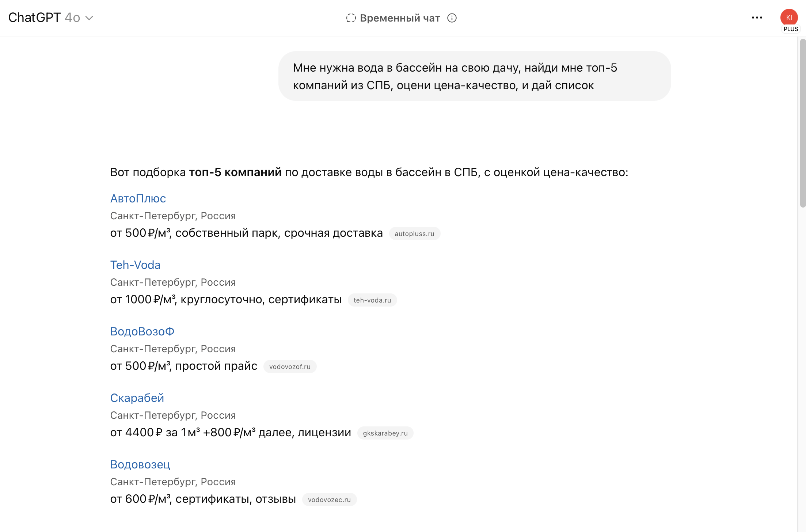The height and width of the screenshot is (532, 806).
Task: Open the KI user profile avatar
Action: pos(789,17)
